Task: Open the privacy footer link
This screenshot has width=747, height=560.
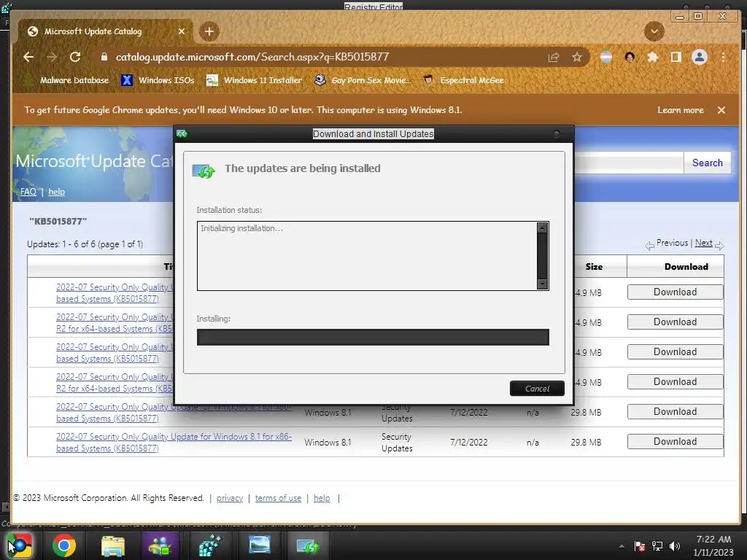Action: point(230,498)
